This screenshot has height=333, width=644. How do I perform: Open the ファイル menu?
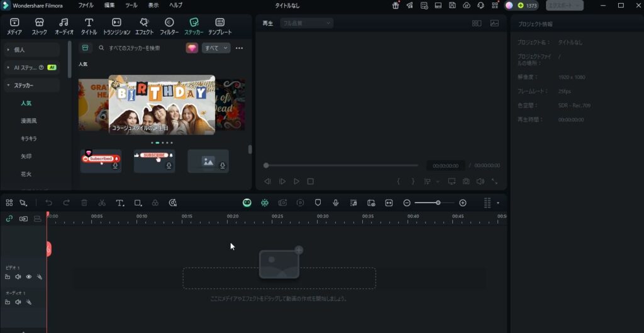86,5
